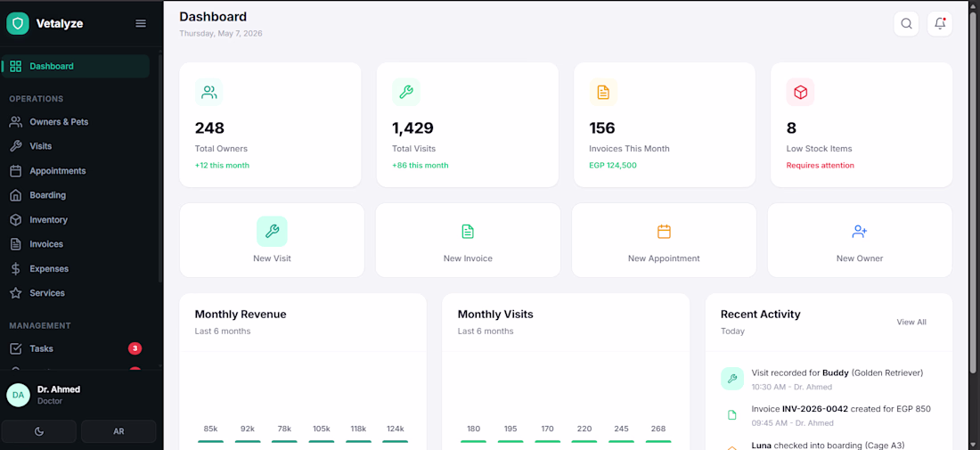Image resolution: width=980 pixels, height=450 pixels.
Task: Toggle dark mode with the moon button
Action: [38, 431]
